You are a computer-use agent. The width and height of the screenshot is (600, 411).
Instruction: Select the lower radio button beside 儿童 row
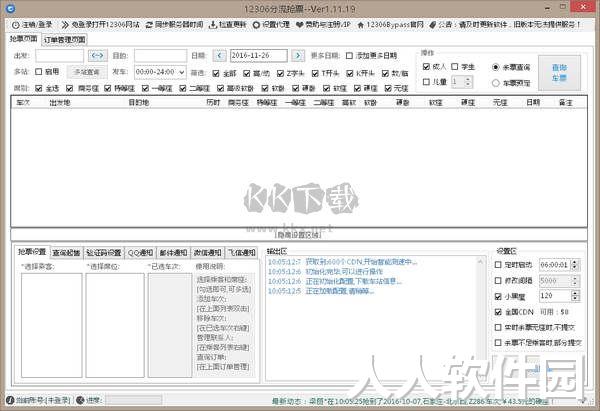[496, 83]
